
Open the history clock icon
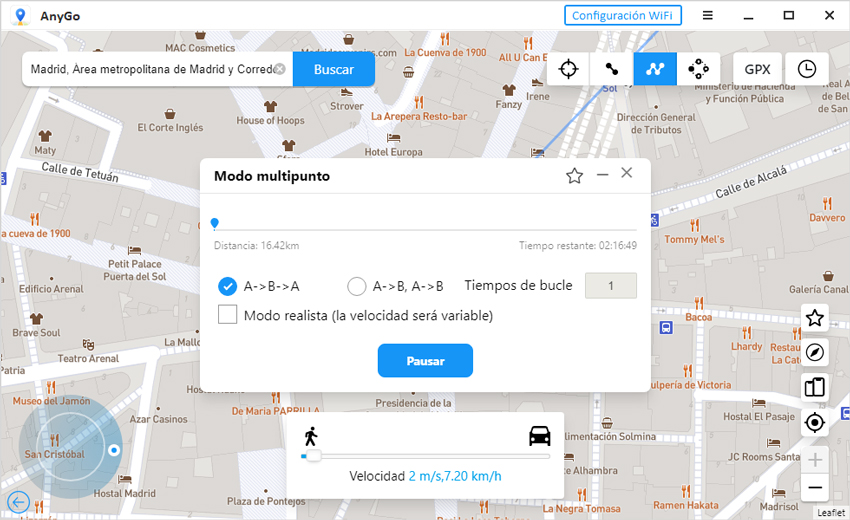(806, 69)
